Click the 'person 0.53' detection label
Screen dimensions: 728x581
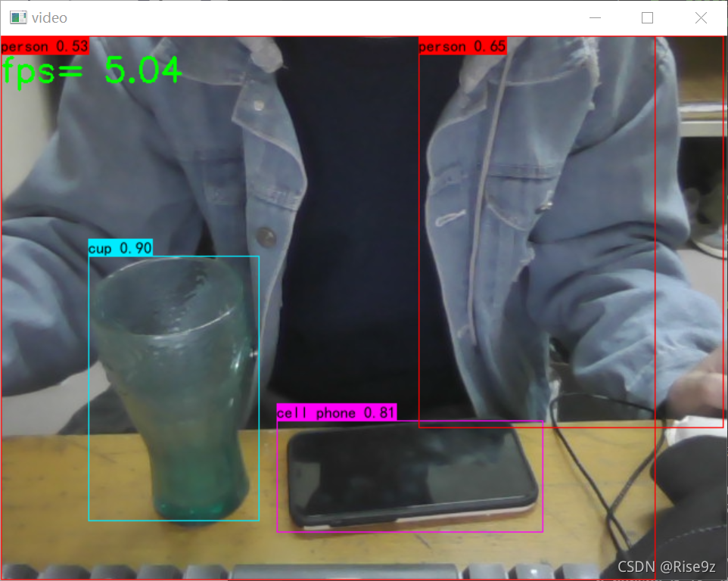point(45,46)
